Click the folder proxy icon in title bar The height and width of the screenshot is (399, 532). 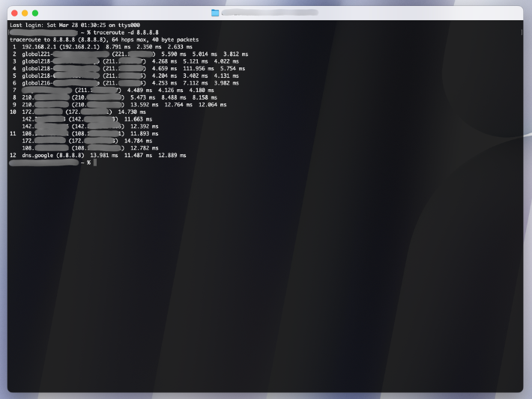tap(215, 13)
